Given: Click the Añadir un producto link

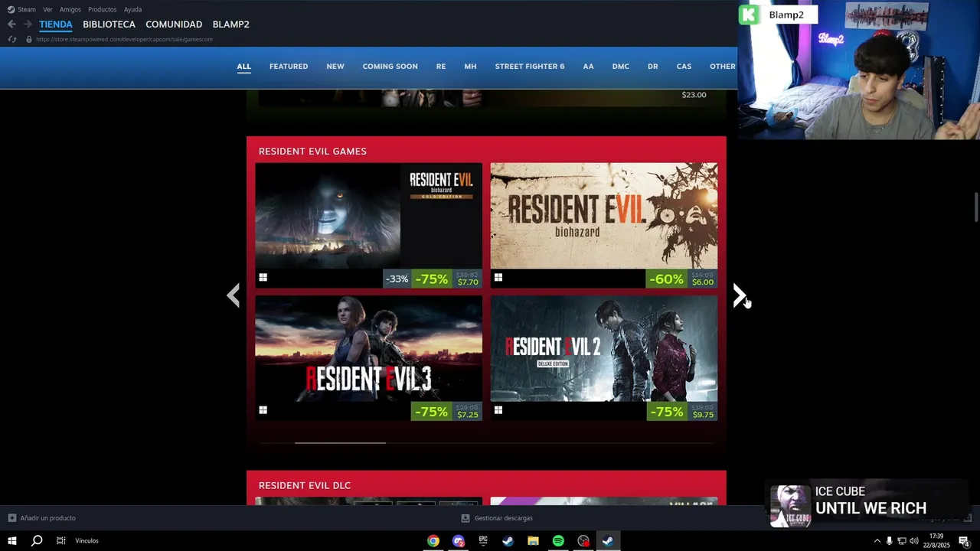Looking at the screenshot, I should tap(47, 518).
